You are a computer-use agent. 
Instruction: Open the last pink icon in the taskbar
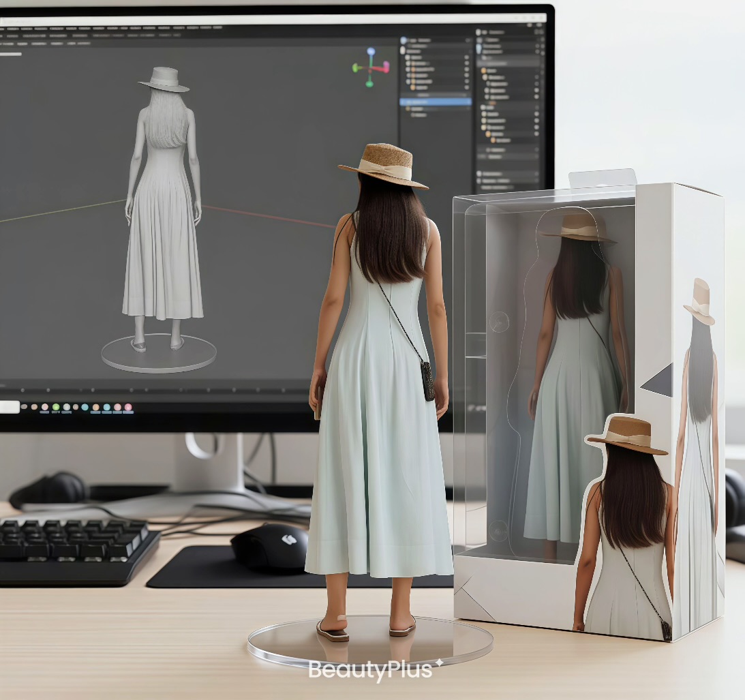coord(127,408)
